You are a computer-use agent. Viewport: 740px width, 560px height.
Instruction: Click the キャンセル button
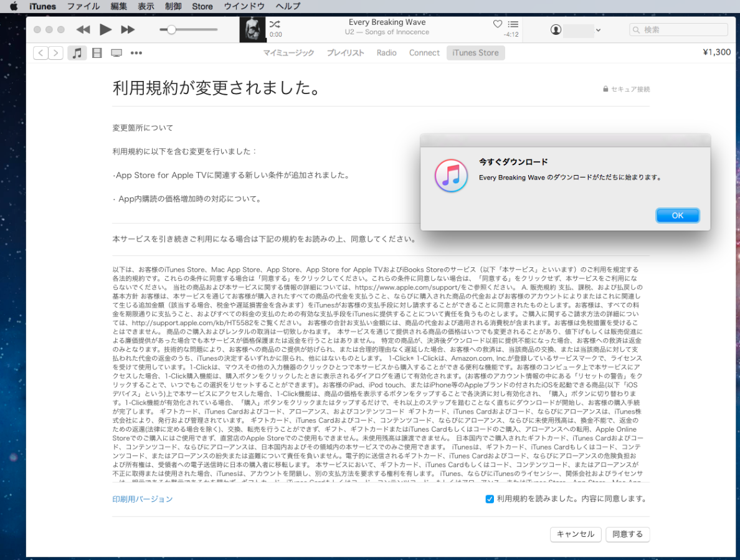pyautogui.click(x=576, y=534)
